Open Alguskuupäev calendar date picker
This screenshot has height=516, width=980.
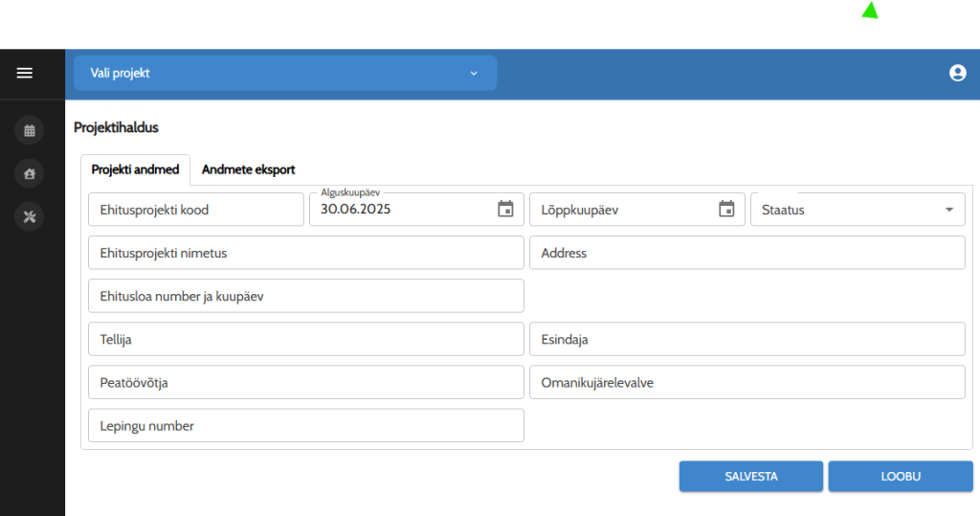[x=505, y=209]
